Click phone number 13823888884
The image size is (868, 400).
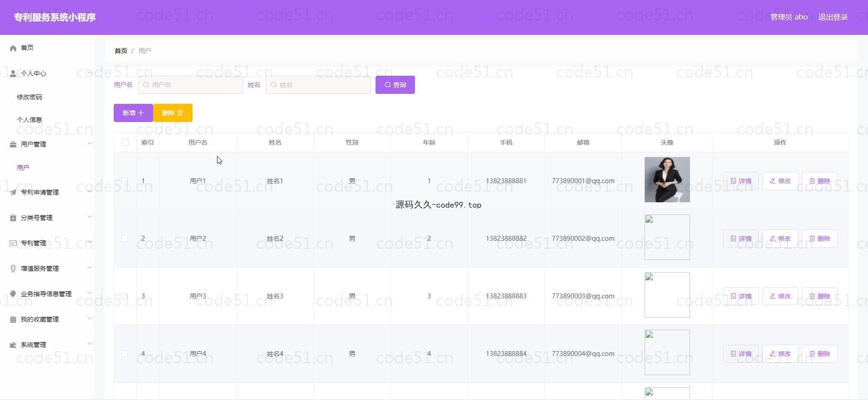click(506, 354)
